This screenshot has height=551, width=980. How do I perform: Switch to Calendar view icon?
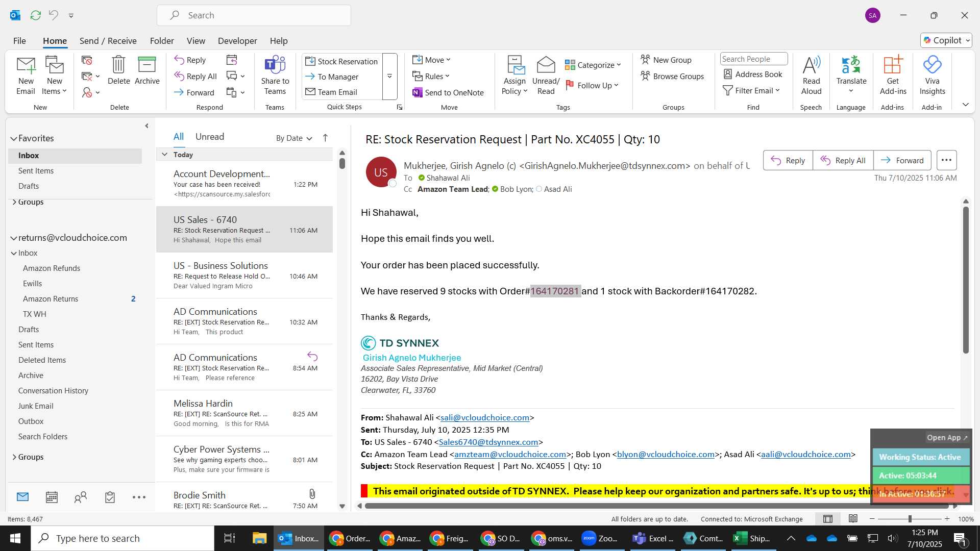pyautogui.click(x=52, y=497)
